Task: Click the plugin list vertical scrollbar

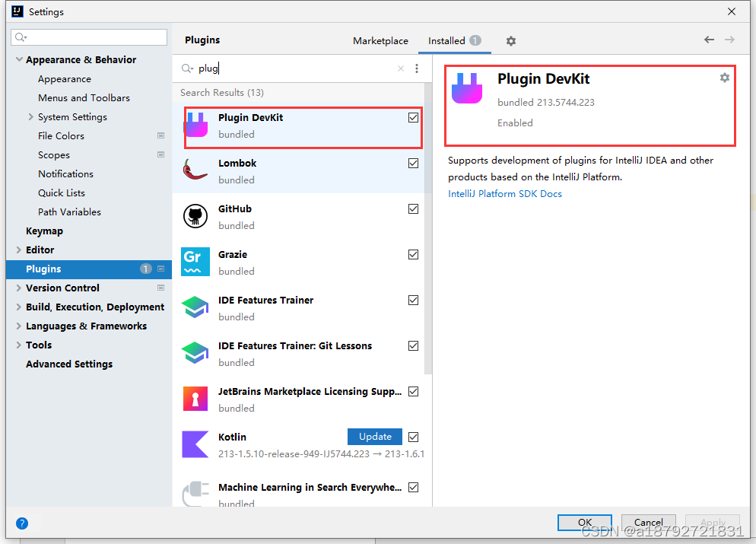Action: (428, 228)
